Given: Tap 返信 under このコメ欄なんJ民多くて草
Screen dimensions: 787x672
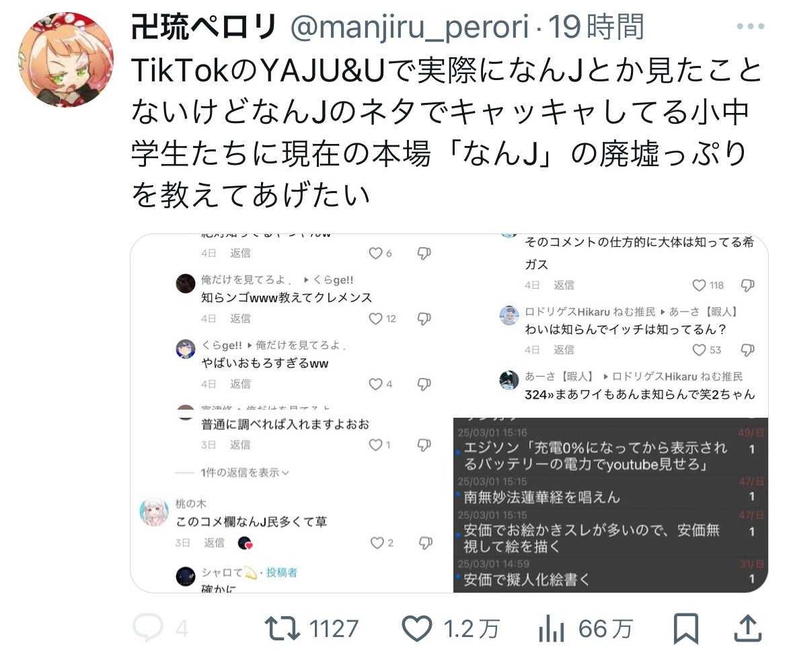Looking at the screenshot, I should pos(215,543).
